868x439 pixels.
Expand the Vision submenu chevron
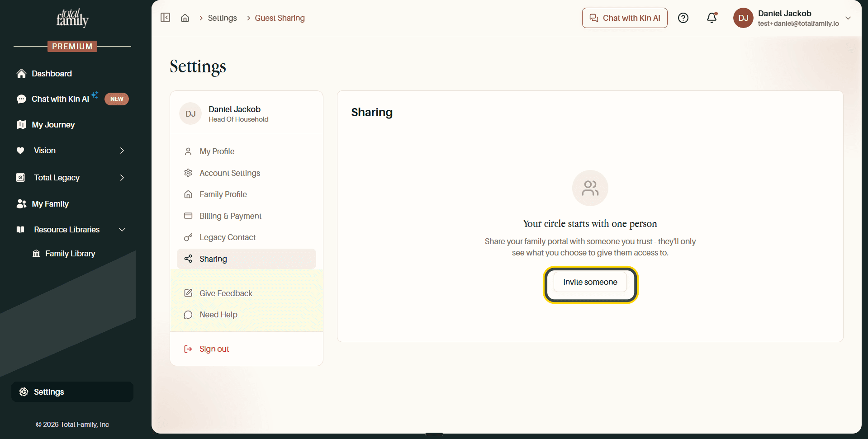tap(122, 151)
